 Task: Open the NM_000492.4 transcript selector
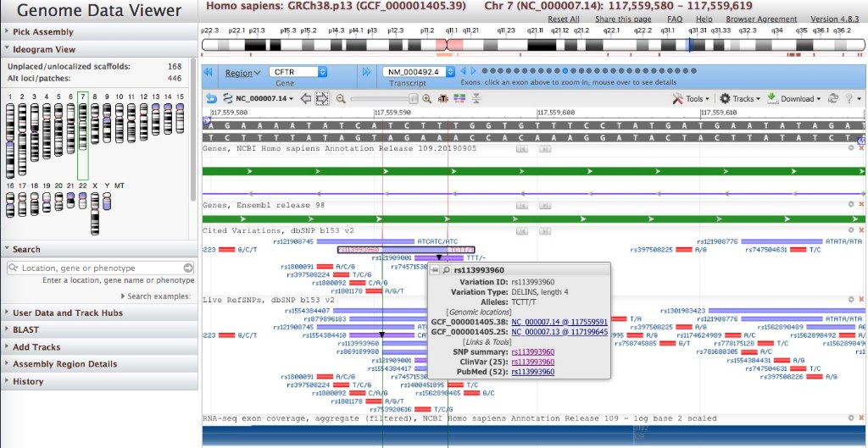pos(419,72)
